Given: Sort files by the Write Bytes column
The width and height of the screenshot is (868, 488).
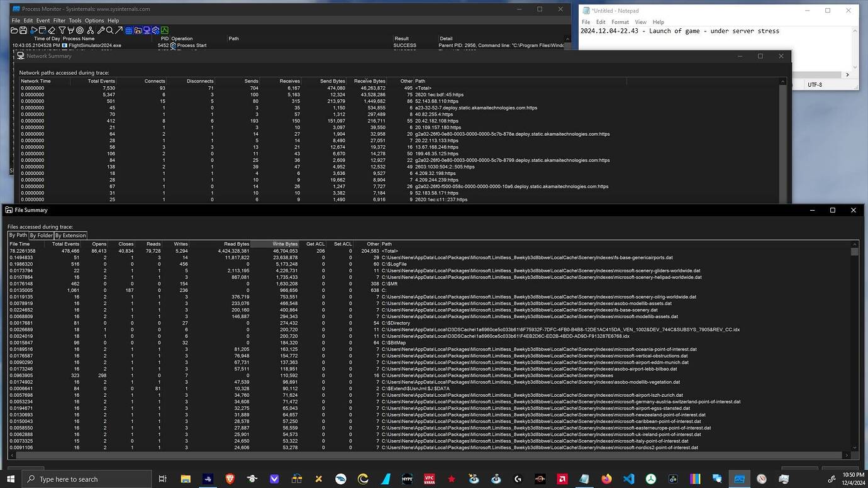Looking at the screenshot, I should 284,244.
